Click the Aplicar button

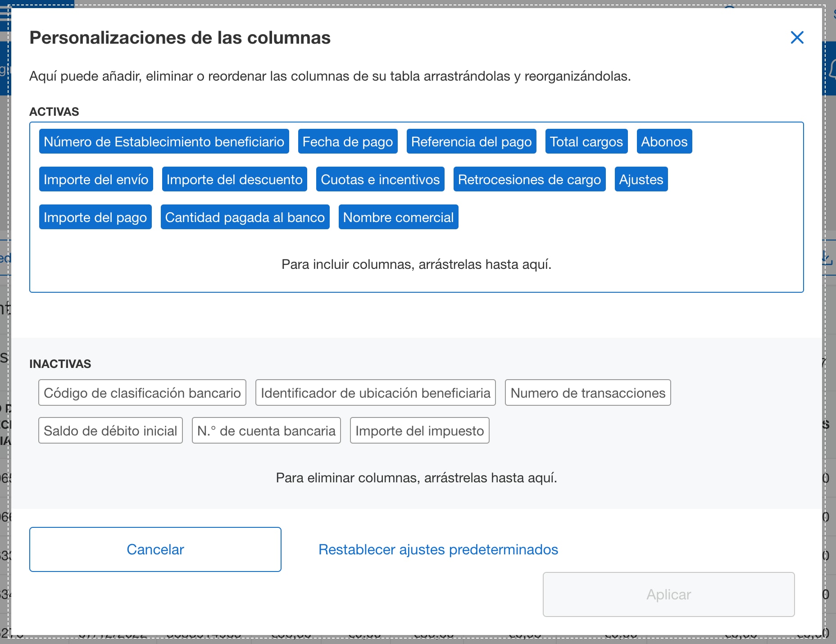click(x=668, y=594)
